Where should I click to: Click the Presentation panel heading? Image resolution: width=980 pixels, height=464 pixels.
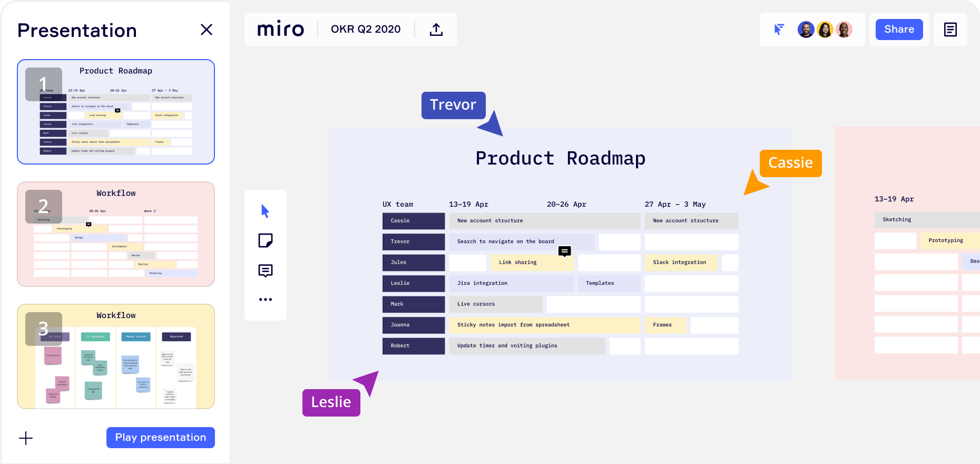click(77, 31)
